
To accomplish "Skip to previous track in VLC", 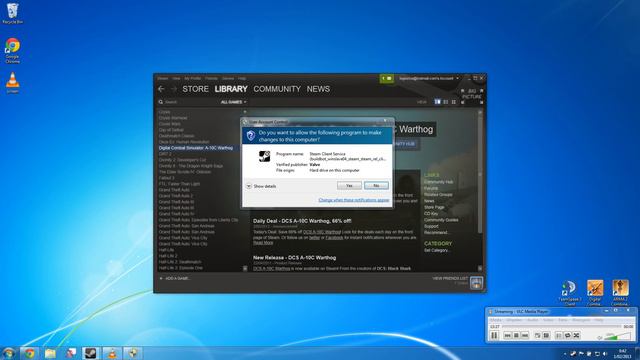I will pos(507,336).
